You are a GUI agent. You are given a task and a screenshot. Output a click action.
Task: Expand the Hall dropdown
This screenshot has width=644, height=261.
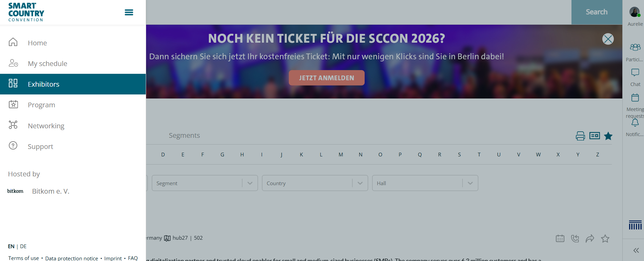pos(425,183)
